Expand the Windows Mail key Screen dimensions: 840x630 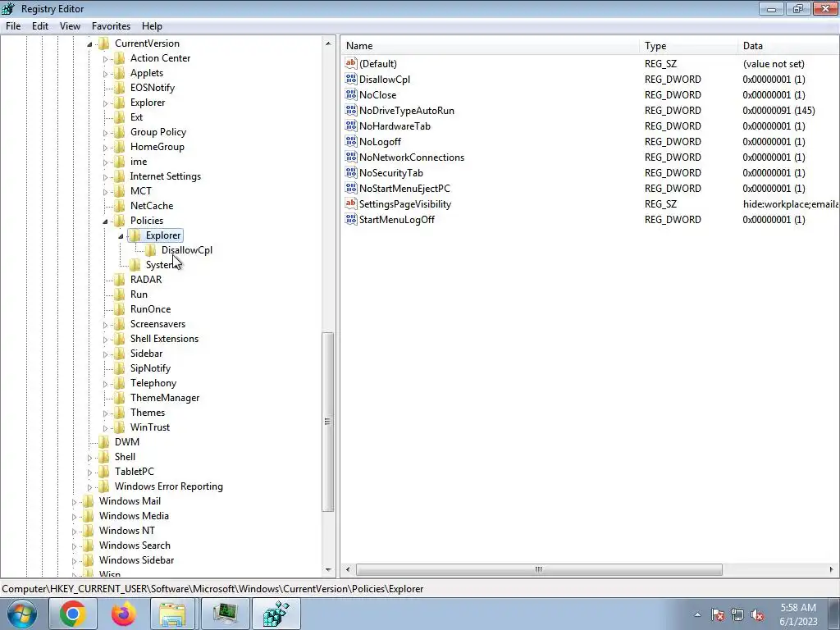[x=74, y=502]
